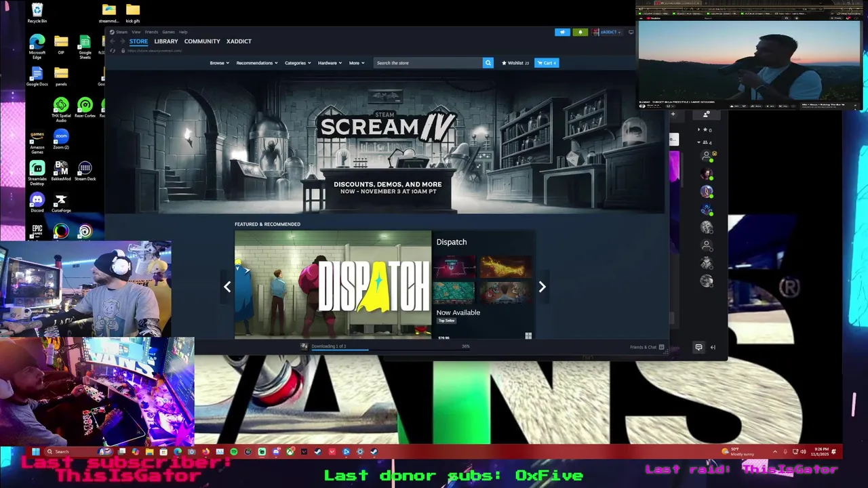Open the panels desktop folder
Image resolution: width=868 pixels, height=488 pixels.
coord(61,76)
